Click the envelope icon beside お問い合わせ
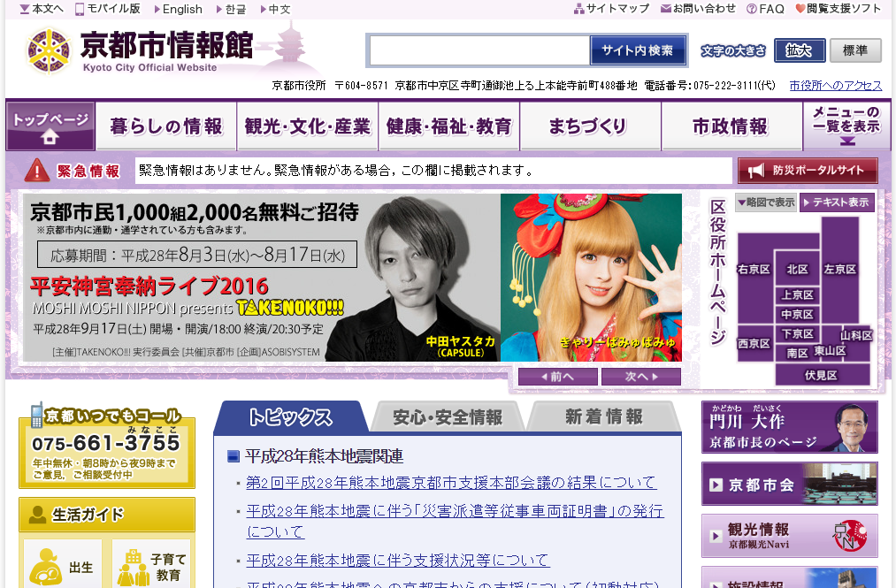This screenshot has width=896, height=588. 666,9
